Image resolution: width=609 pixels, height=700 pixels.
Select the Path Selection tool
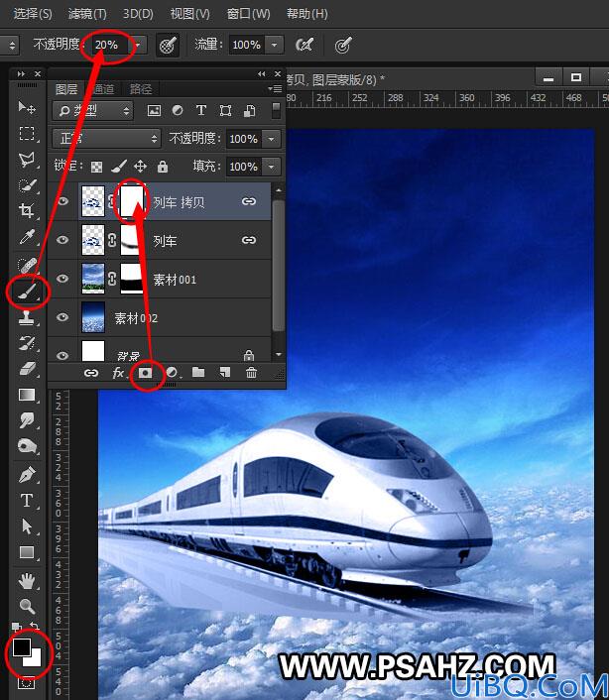point(27,526)
